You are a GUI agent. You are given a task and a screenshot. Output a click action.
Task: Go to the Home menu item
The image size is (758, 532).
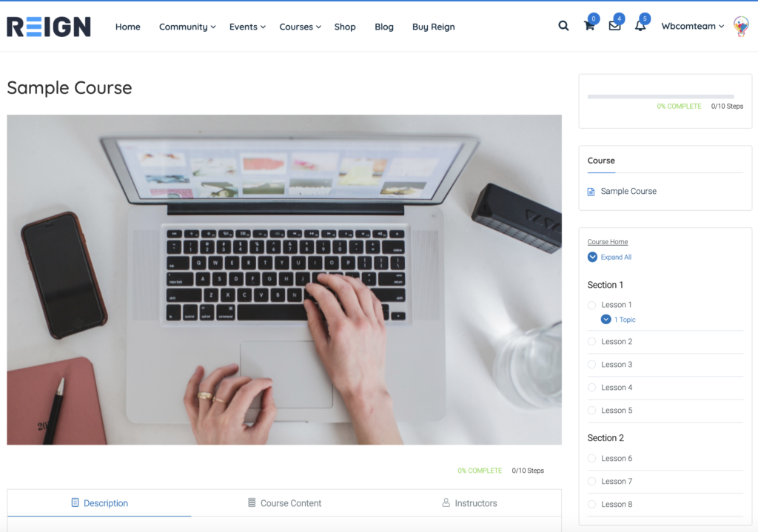click(x=127, y=27)
